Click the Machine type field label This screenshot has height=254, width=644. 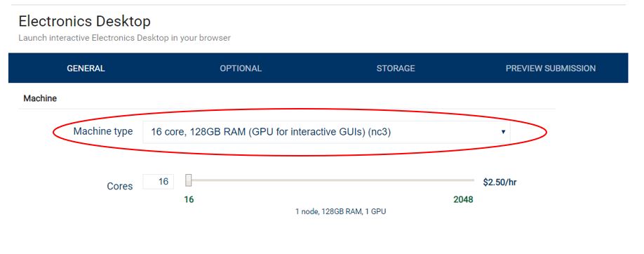pyautogui.click(x=103, y=131)
